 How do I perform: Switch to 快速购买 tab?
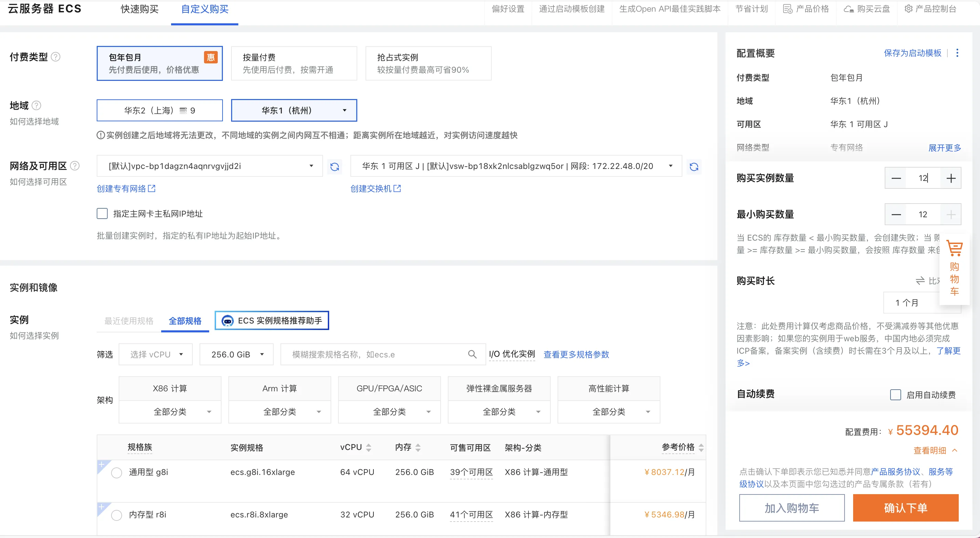point(139,9)
